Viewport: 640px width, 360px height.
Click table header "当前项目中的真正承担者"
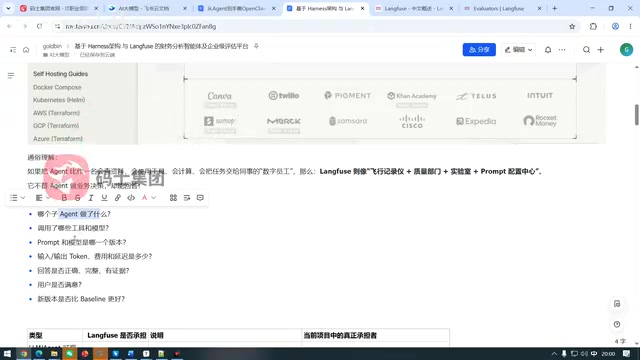pos(340,336)
